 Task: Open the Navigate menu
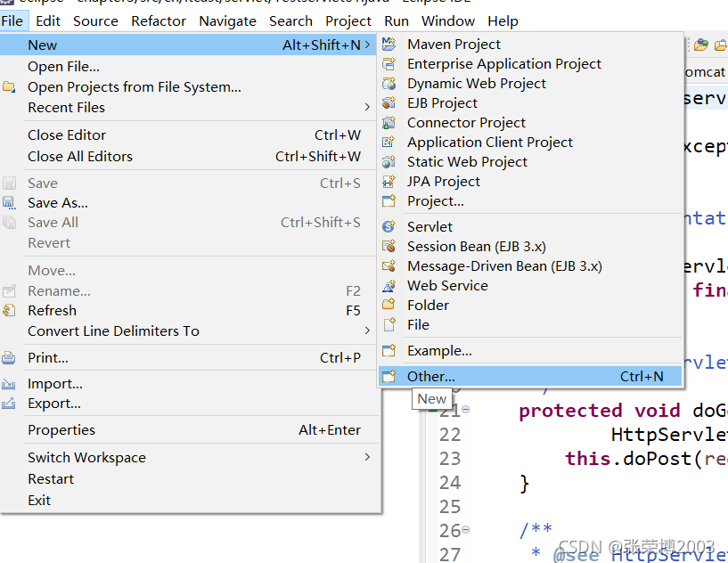point(227,20)
